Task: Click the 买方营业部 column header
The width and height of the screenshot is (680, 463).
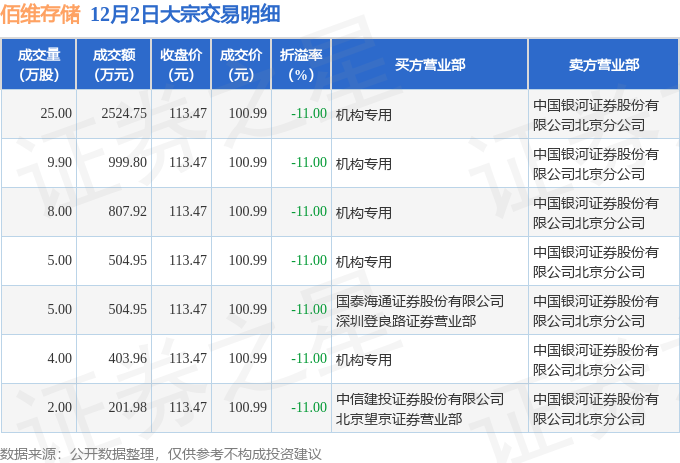Action: coord(430,65)
